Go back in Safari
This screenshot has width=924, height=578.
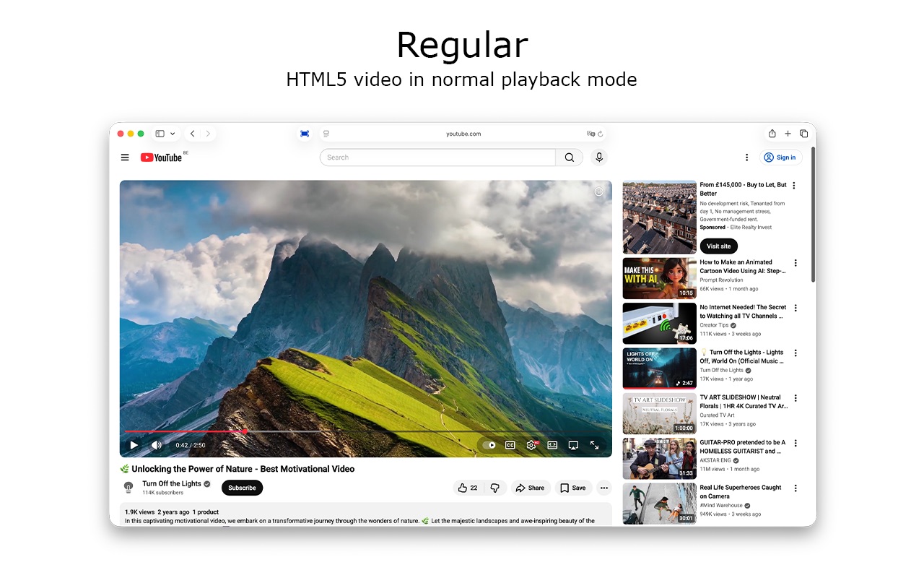[x=192, y=134]
